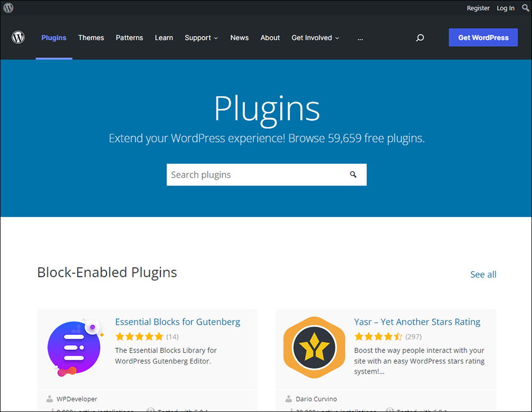Expand the Get Involved dropdown menu
The width and height of the screenshot is (532, 412).
[315, 38]
